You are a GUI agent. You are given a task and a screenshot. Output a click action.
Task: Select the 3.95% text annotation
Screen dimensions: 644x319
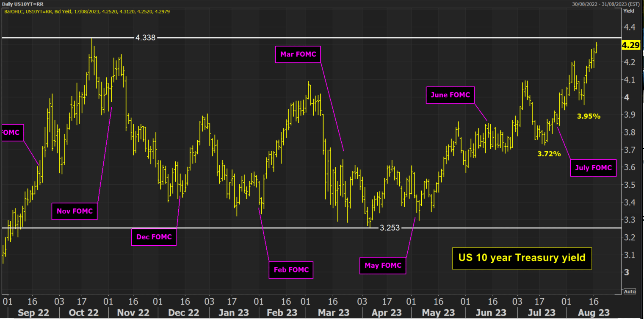coord(589,116)
